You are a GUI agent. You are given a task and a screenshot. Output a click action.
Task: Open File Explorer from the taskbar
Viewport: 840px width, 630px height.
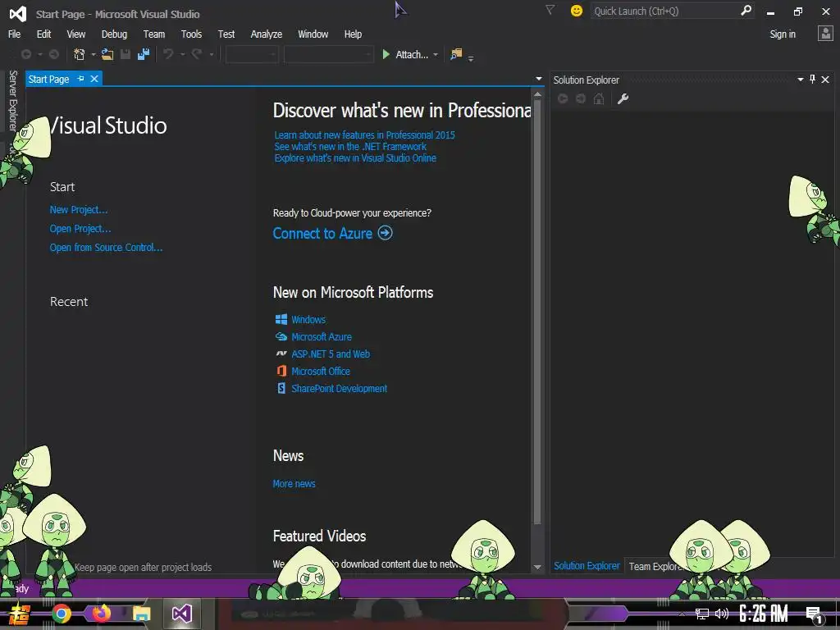tap(141, 614)
